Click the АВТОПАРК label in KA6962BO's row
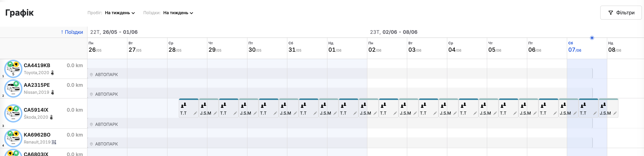Image resolution: width=644 pixels, height=156 pixels. pyautogui.click(x=107, y=144)
